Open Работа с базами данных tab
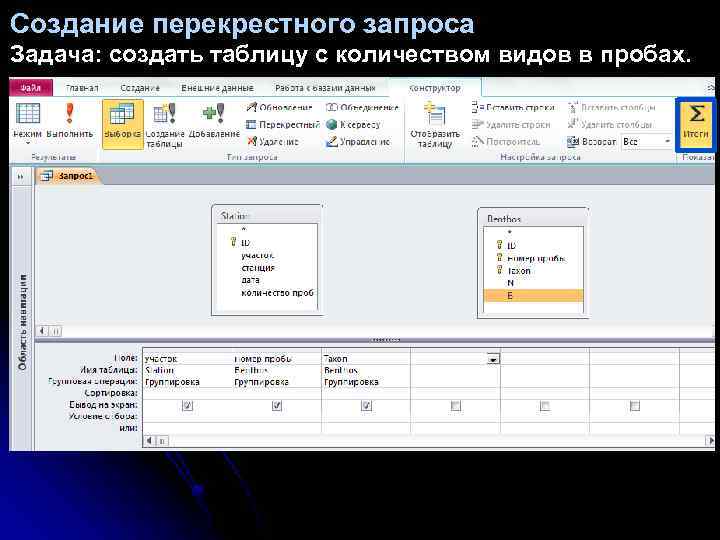The width and height of the screenshot is (720, 540). coord(325,88)
